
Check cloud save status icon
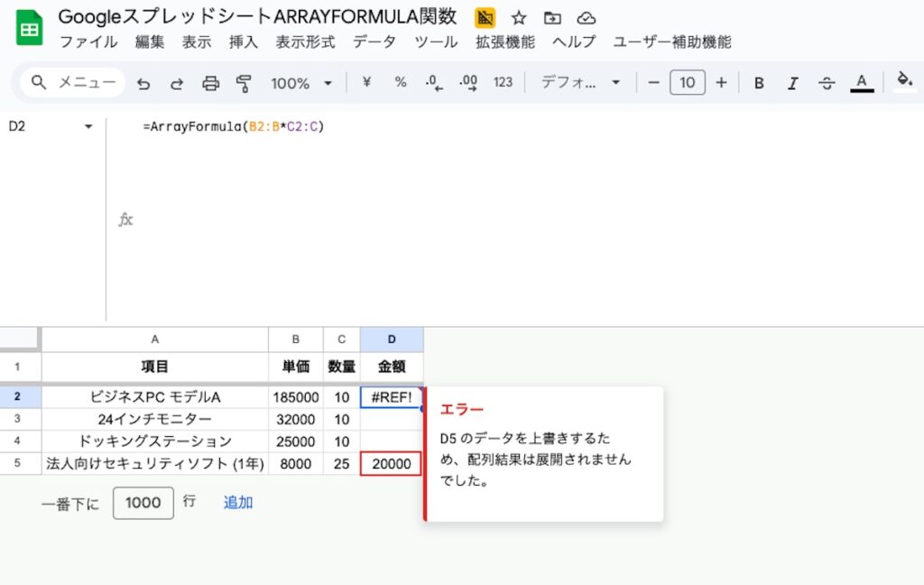586,18
